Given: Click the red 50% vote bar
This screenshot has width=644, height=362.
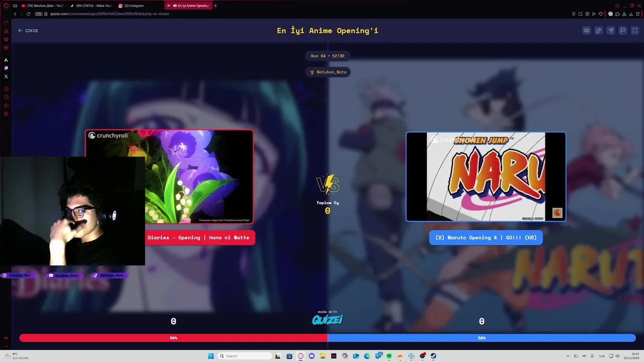Looking at the screenshot, I should [x=174, y=338].
